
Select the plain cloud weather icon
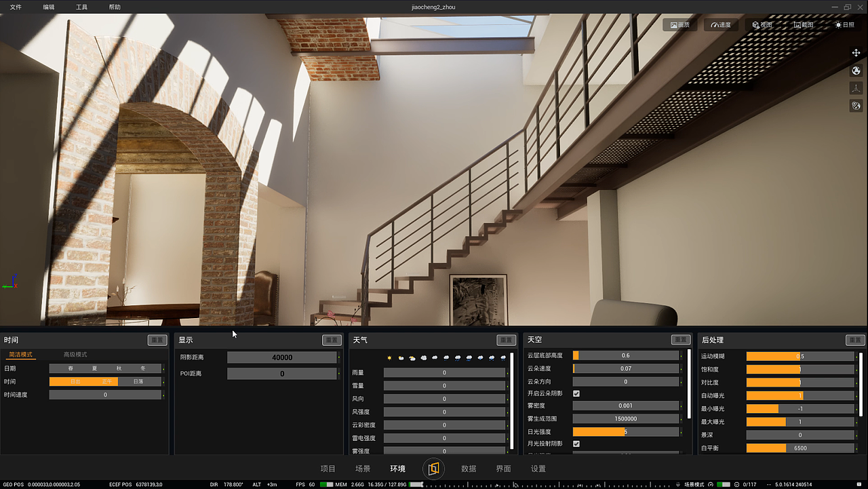(x=435, y=357)
